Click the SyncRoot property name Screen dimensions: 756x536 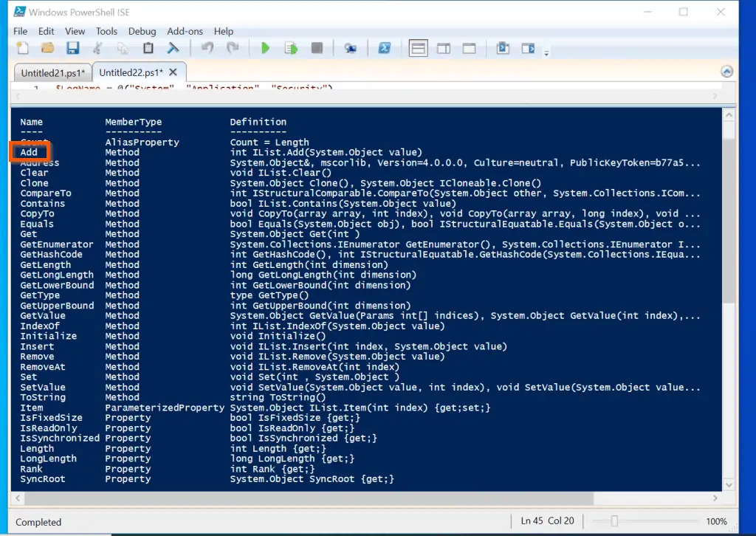point(42,479)
